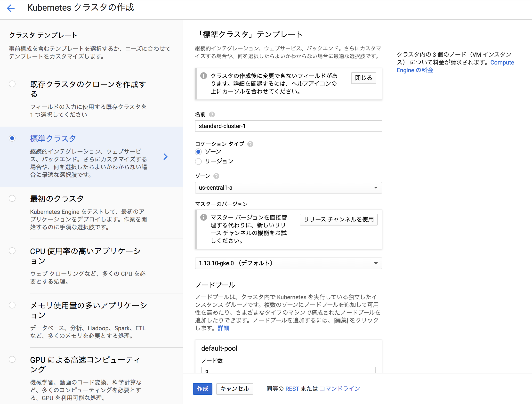Click the help icon beside 名前
This screenshot has width=532, height=404.
point(212,114)
